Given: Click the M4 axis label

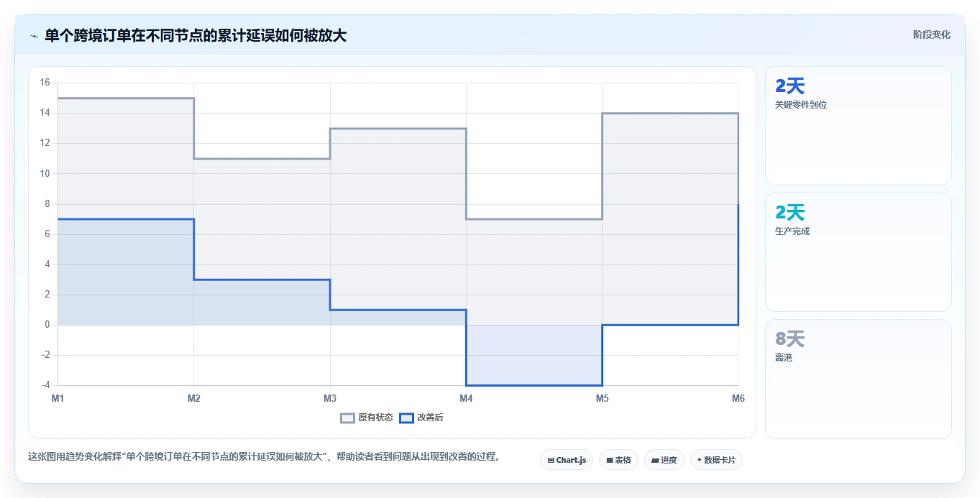Looking at the screenshot, I should point(466,398).
